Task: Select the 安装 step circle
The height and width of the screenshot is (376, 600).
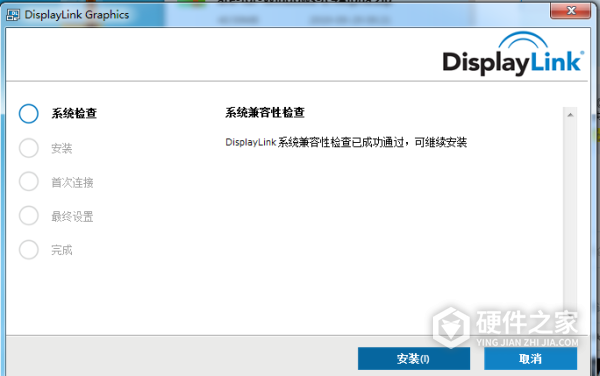Action: (29, 148)
